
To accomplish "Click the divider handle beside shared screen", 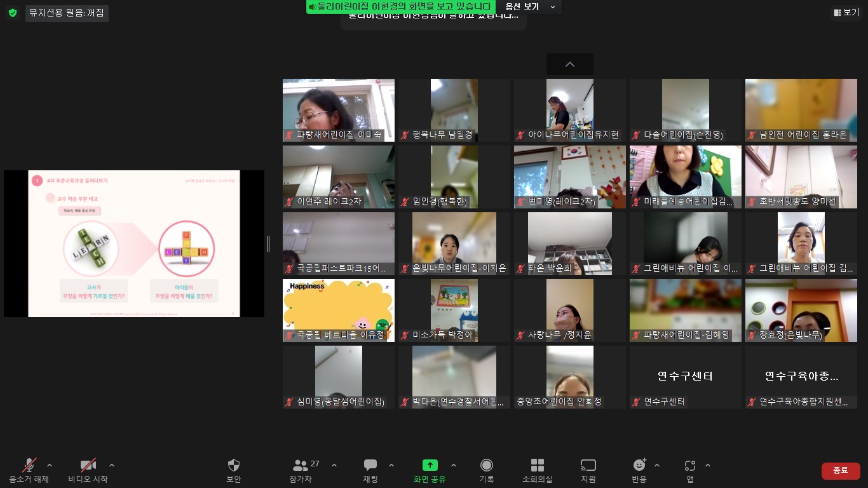I will 268,243.
